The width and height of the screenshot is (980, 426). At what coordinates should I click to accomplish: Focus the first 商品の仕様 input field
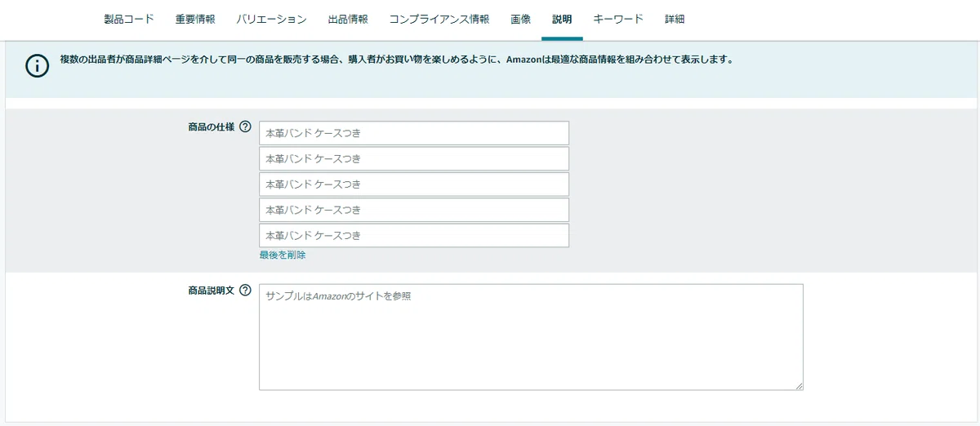[x=414, y=133]
